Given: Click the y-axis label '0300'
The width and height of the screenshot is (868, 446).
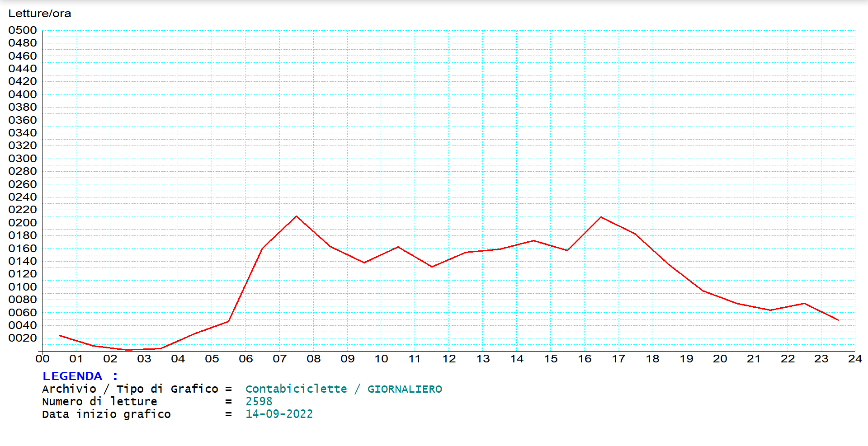Looking at the screenshot, I should [x=23, y=159].
